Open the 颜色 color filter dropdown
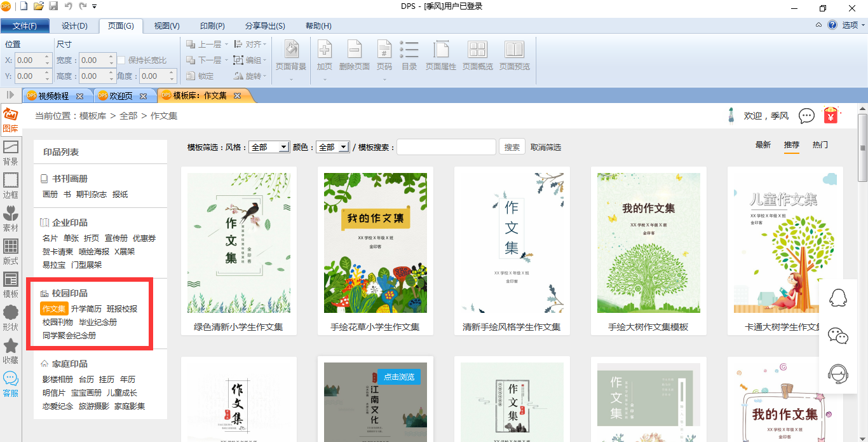This screenshot has height=442, width=868. tap(332, 147)
